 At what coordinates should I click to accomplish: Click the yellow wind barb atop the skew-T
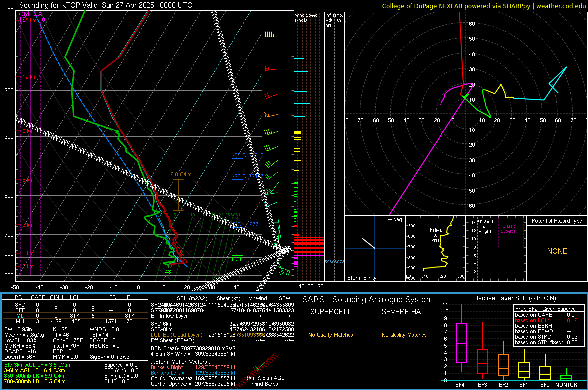point(271,35)
